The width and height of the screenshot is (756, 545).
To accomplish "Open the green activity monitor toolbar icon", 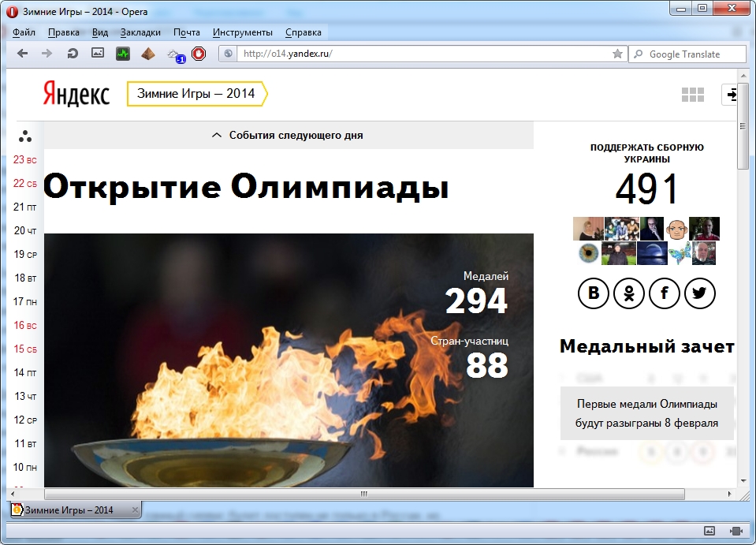I will coord(123,54).
